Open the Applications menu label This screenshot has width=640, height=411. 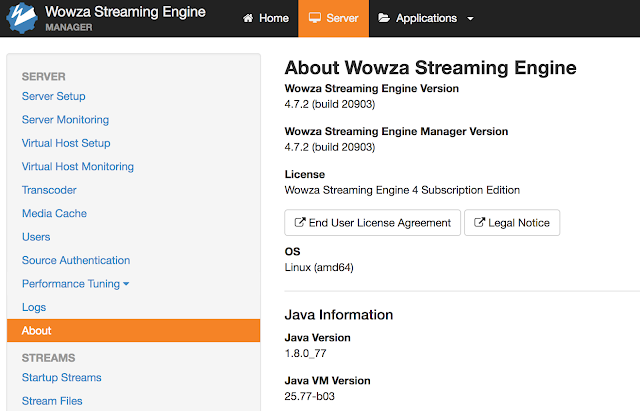coord(426,18)
